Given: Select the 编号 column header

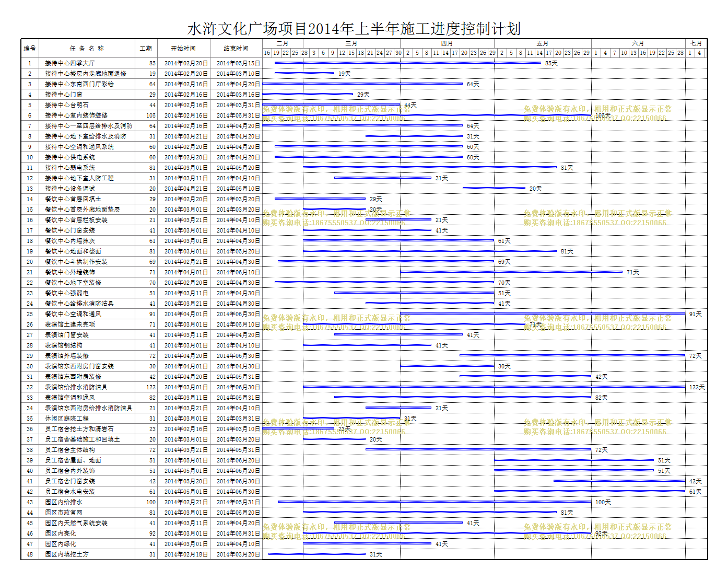Looking at the screenshot, I should (x=30, y=48).
